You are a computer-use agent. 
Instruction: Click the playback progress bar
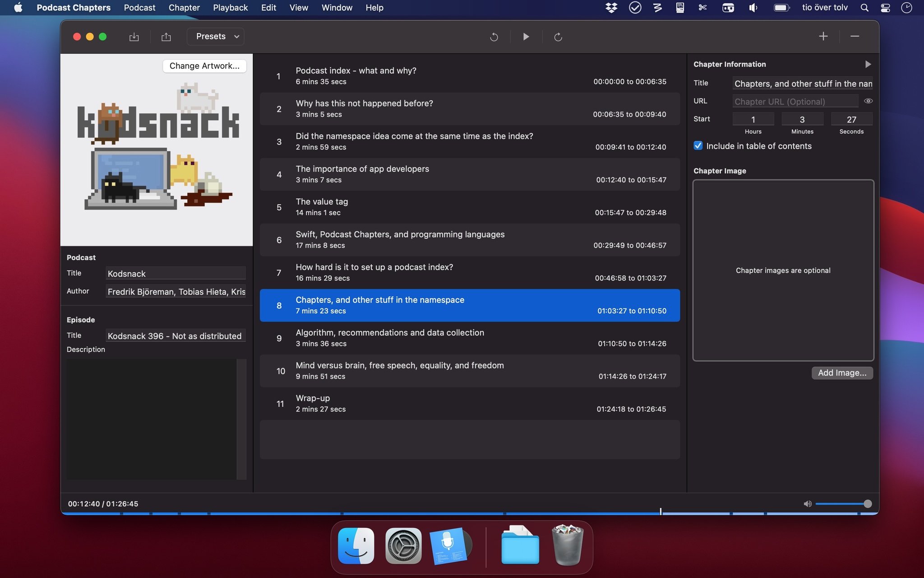pos(470,513)
